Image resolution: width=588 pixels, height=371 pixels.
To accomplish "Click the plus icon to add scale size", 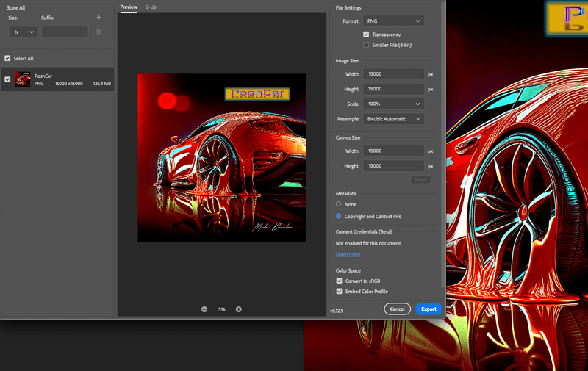I will [98, 17].
